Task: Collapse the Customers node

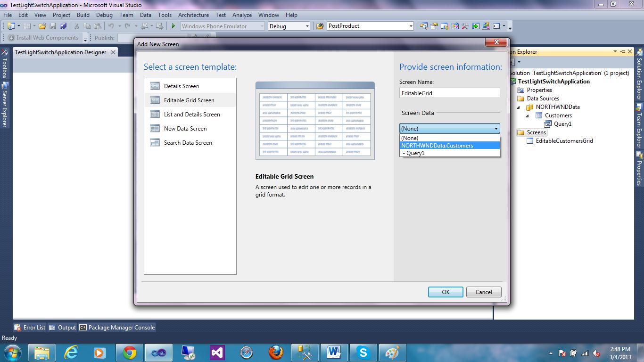Action: tap(528, 116)
